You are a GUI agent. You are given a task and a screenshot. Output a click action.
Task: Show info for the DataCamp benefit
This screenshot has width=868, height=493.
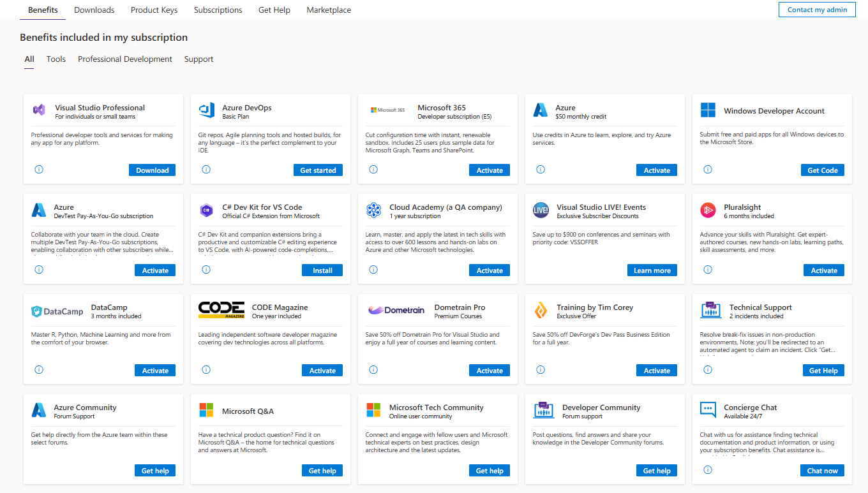39,370
